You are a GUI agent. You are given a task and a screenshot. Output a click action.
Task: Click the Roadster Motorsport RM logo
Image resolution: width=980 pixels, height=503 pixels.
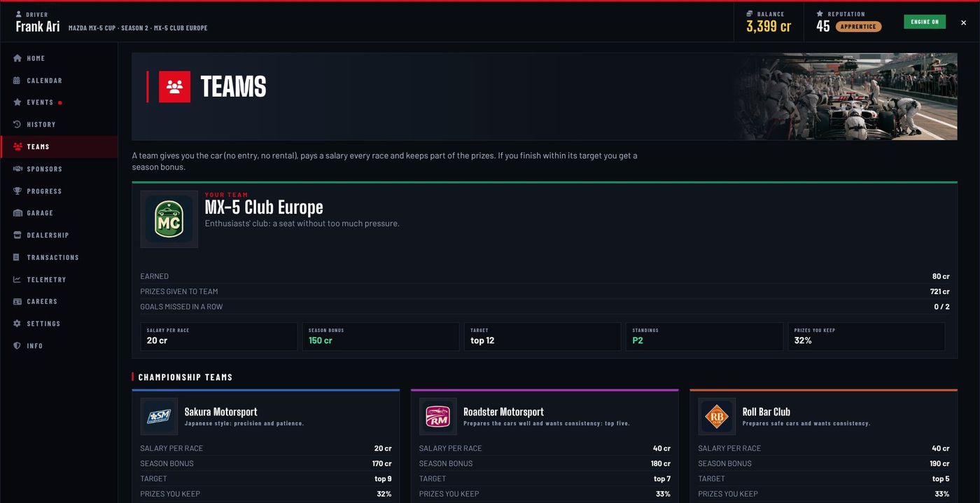coord(437,417)
